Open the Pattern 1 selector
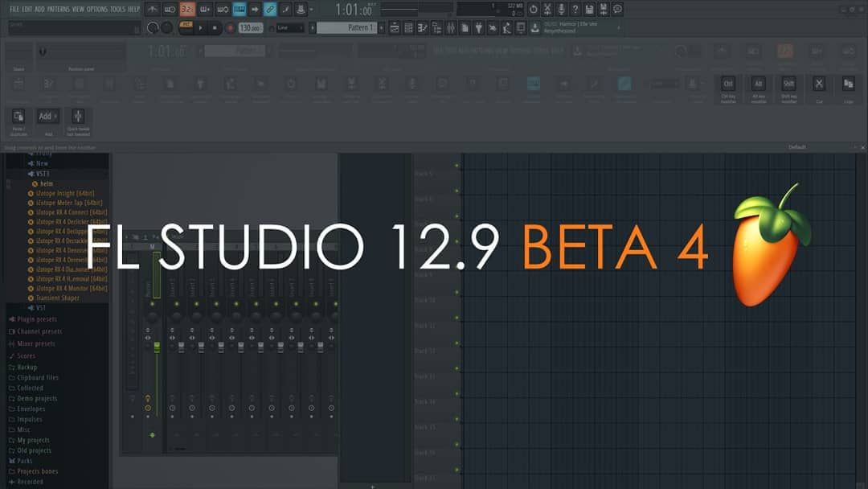The image size is (868, 489). click(348, 27)
